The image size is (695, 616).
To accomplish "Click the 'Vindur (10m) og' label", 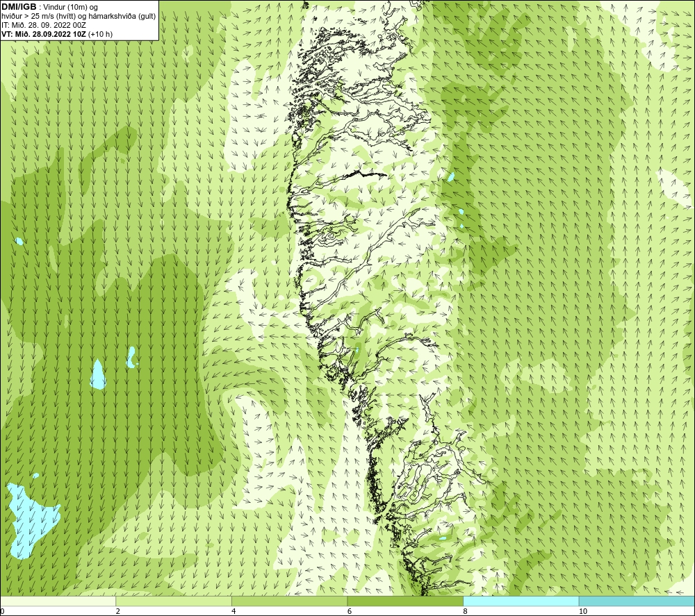I will (x=70, y=7).
